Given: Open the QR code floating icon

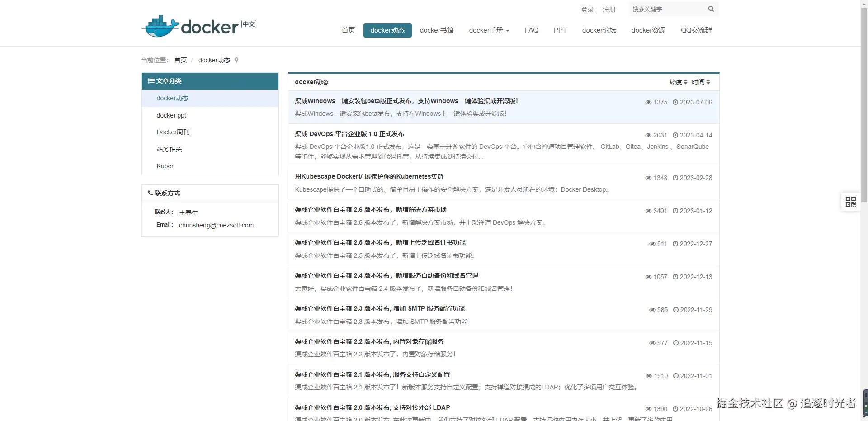Looking at the screenshot, I should pyautogui.click(x=850, y=202).
